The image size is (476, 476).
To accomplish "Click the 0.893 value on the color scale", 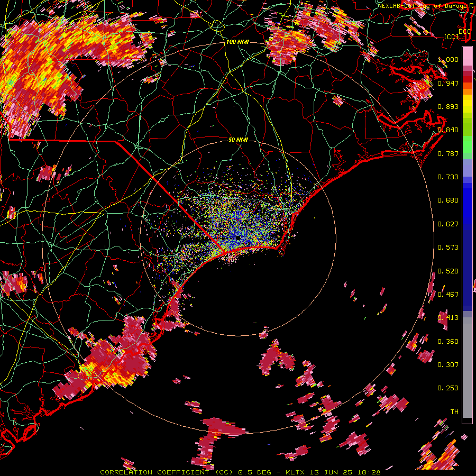I will (448, 106).
